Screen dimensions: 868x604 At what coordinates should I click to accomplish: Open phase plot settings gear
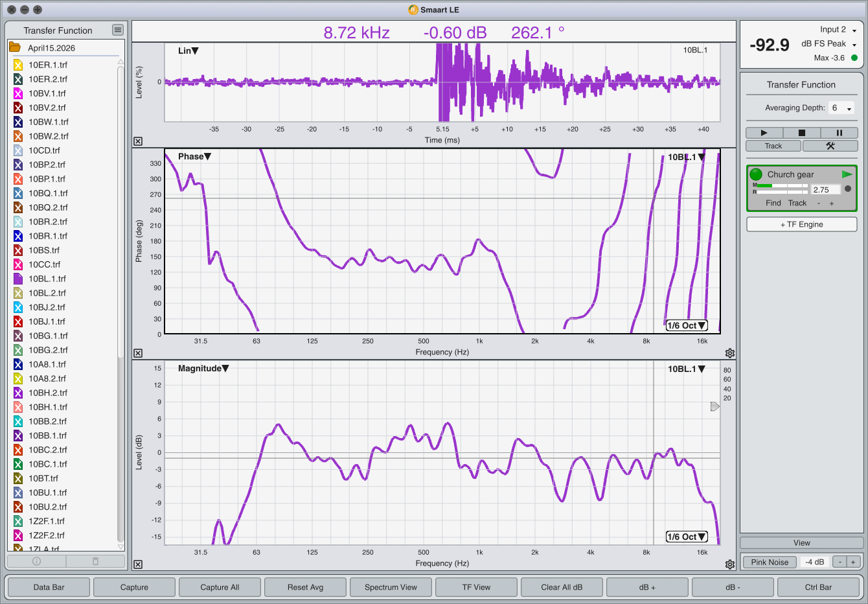pyautogui.click(x=730, y=353)
